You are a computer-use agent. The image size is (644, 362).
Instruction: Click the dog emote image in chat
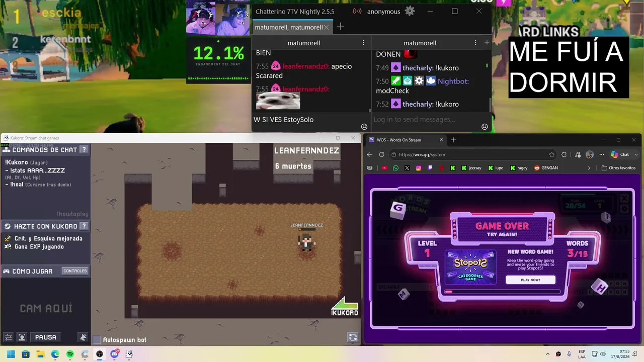(x=278, y=101)
